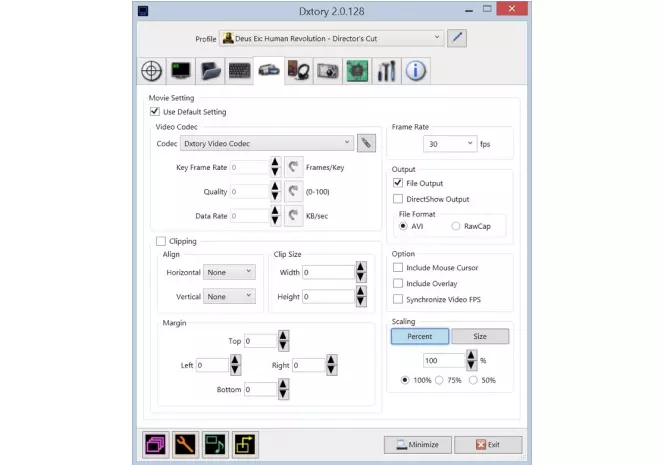Open the Tools tab icon
This screenshot has width=664, height=465.
pos(387,71)
